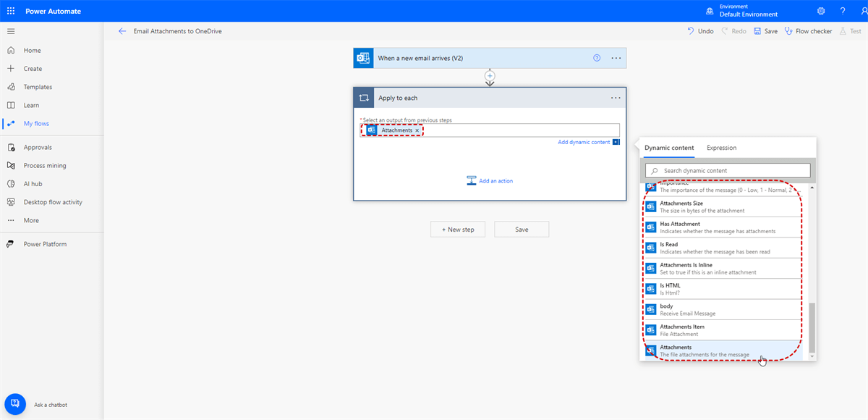Select Attachments Size dynamic content

pos(723,207)
